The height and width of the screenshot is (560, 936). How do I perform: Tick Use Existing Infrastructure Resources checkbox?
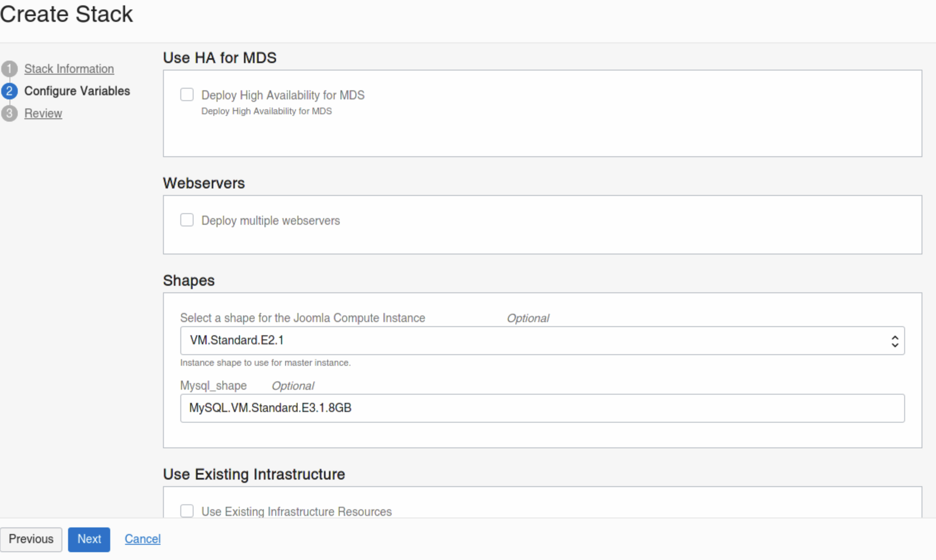pyautogui.click(x=187, y=511)
